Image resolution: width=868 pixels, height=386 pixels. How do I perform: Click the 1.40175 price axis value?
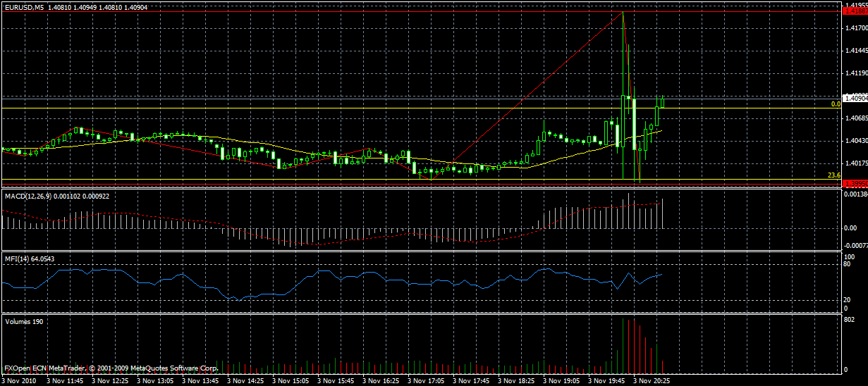pos(855,163)
